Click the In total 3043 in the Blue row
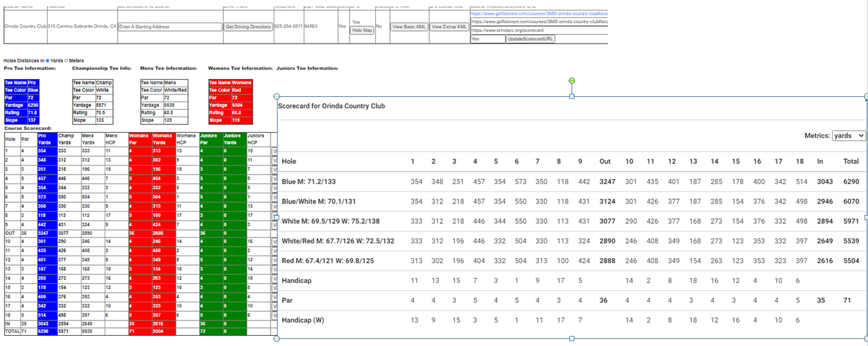 tap(825, 182)
